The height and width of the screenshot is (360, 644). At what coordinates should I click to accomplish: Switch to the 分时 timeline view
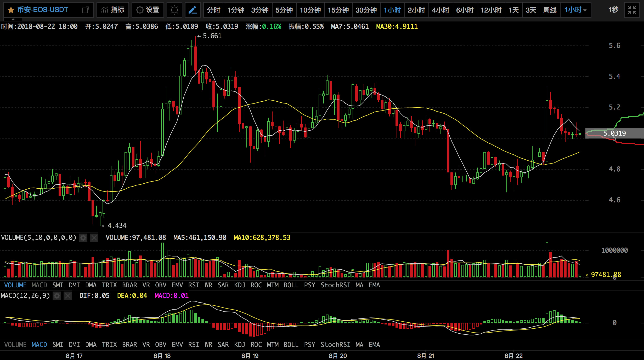click(x=214, y=10)
